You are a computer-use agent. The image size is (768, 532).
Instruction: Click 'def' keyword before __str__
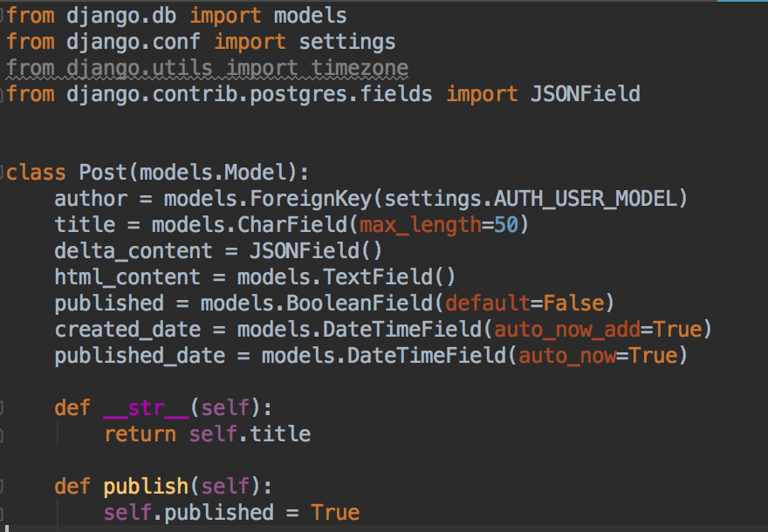(72, 407)
